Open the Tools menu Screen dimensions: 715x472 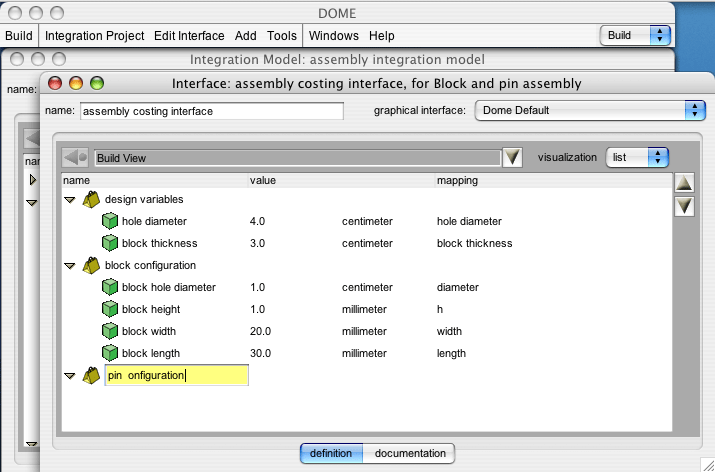pos(282,36)
